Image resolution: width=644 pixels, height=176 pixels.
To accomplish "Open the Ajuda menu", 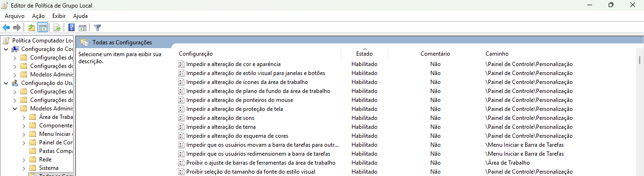I will (80, 16).
